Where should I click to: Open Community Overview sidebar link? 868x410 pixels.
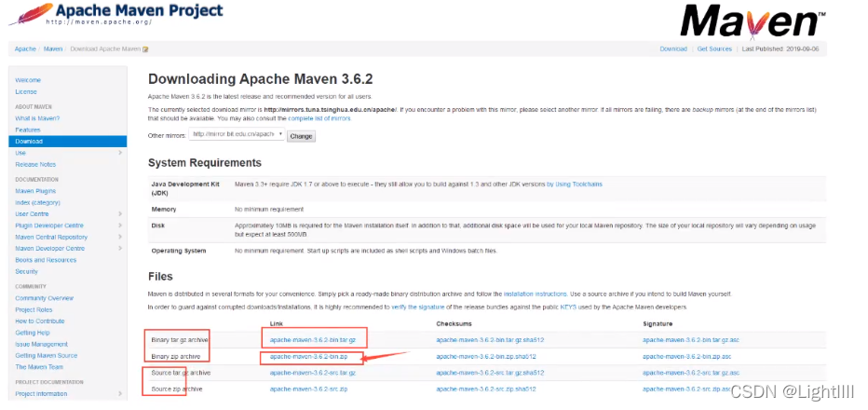click(45, 298)
